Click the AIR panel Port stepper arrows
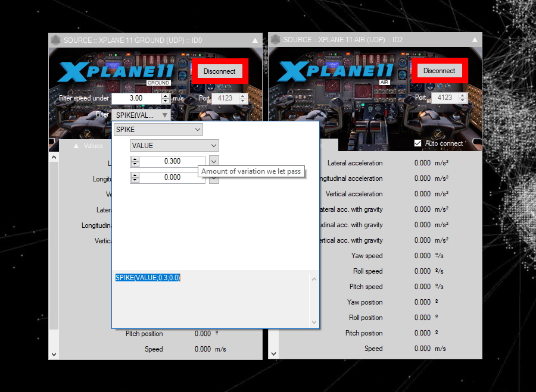This screenshot has height=392, width=536. click(x=463, y=98)
